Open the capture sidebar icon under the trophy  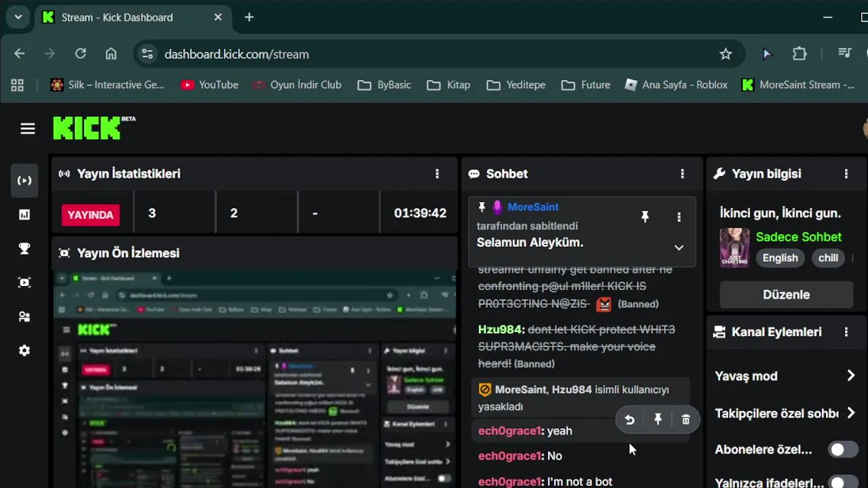pyautogui.click(x=24, y=283)
